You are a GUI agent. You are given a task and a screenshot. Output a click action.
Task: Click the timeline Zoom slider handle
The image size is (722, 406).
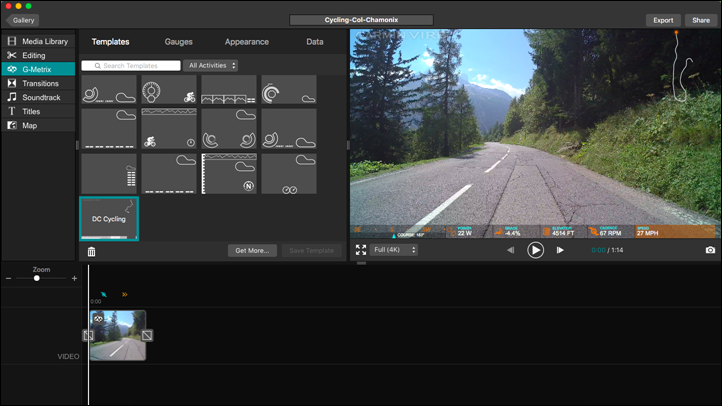point(37,278)
